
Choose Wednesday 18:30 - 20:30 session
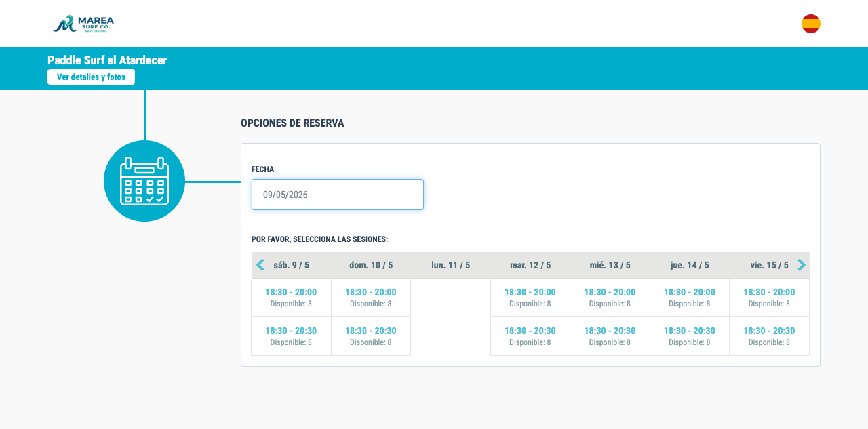pos(610,336)
